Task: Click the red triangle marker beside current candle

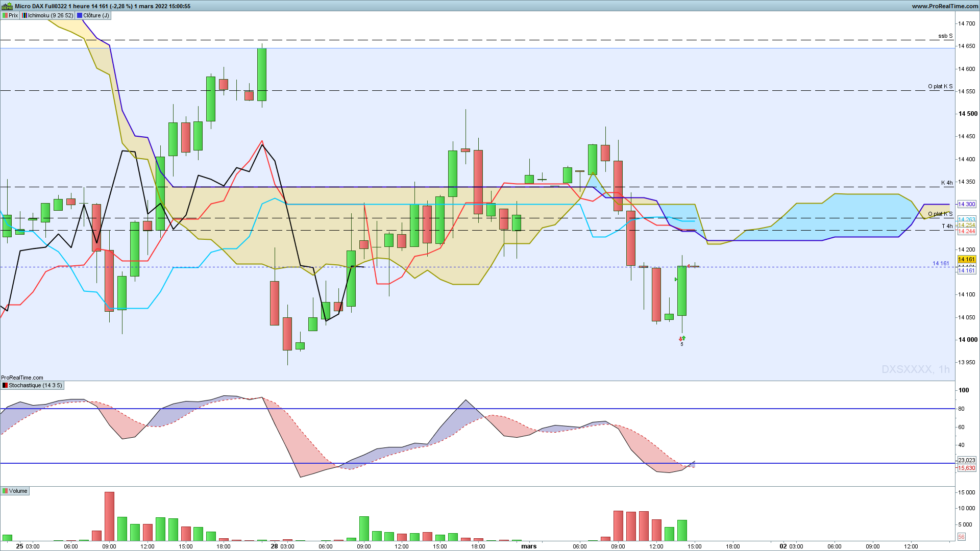Action: (689, 266)
